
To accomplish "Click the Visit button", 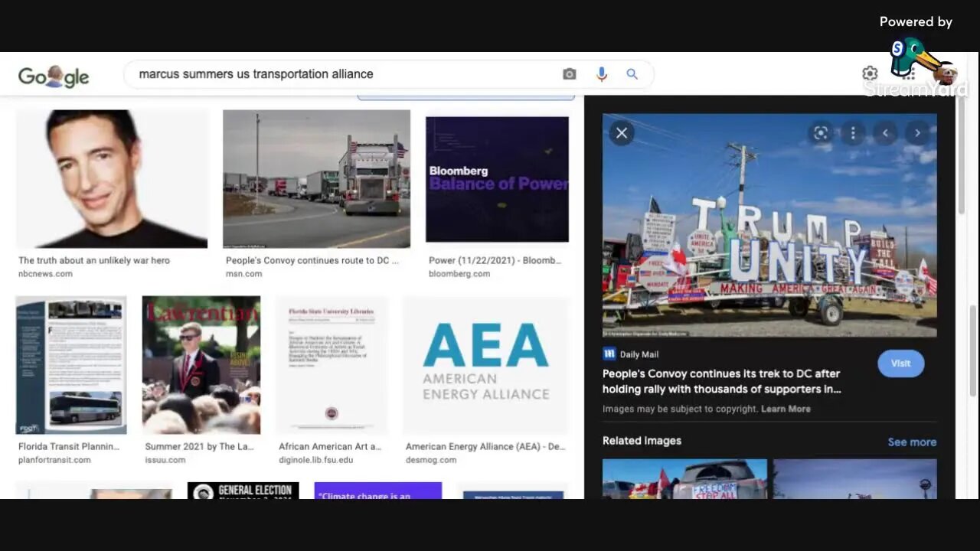I will coord(900,364).
